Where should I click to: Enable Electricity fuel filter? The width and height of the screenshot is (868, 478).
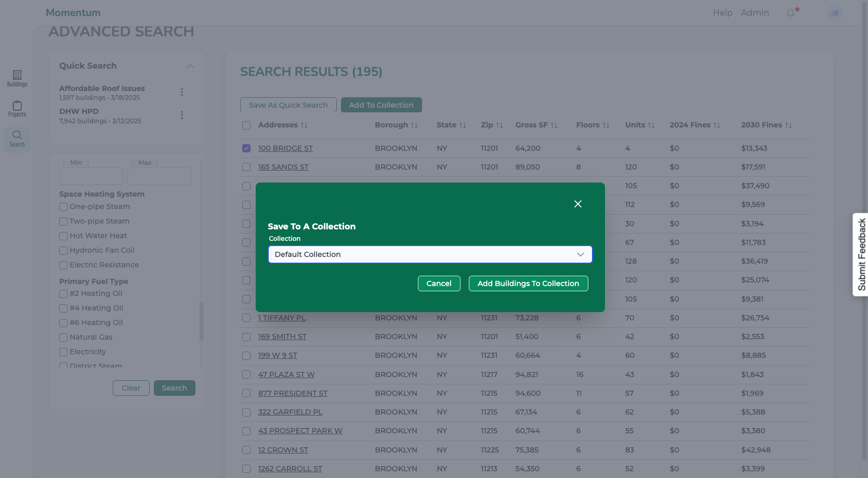[x=63, y=352]
